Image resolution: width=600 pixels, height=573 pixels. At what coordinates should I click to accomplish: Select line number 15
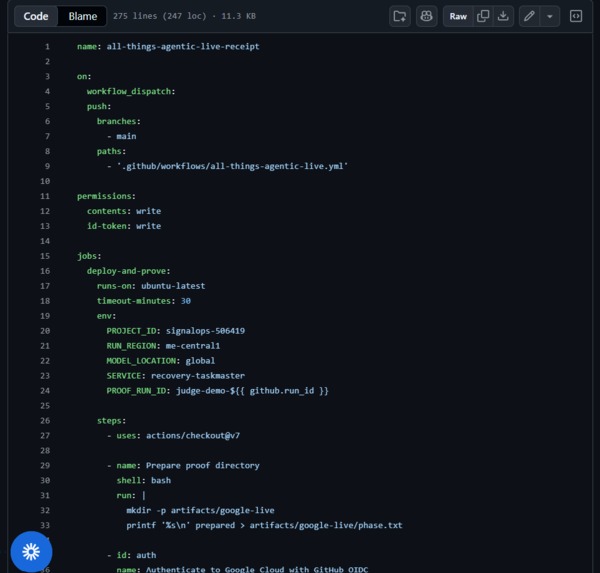[x=45, y=256]
